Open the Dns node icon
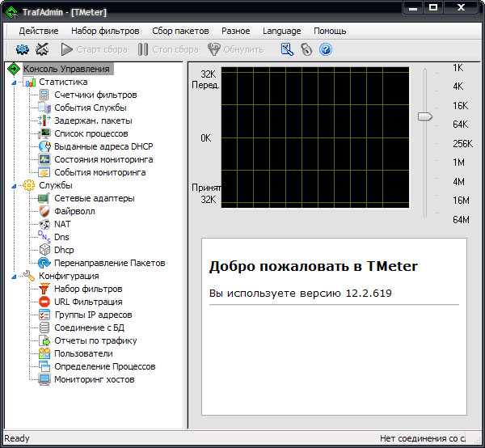Screen dimensions: 485x448 pos(45,237)
